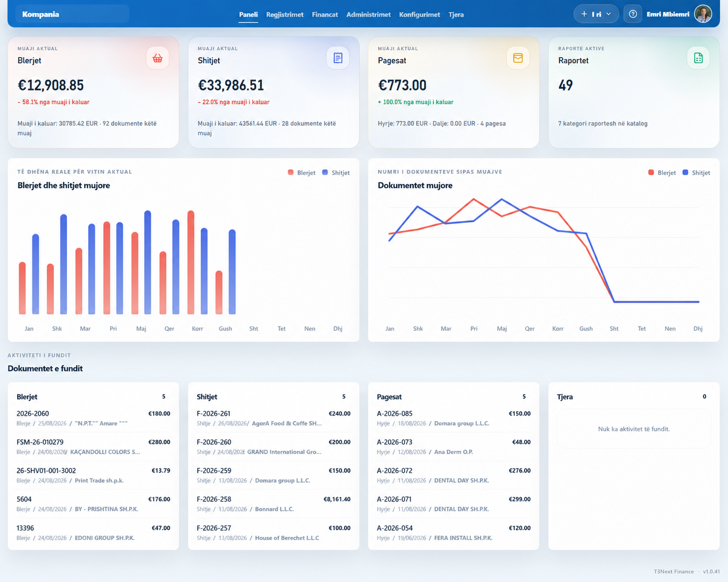Open the Blerjet summary card amount €12,908.85
This screenshot has height=582, width=728.
pyautogui.click(x=50, y=85)
